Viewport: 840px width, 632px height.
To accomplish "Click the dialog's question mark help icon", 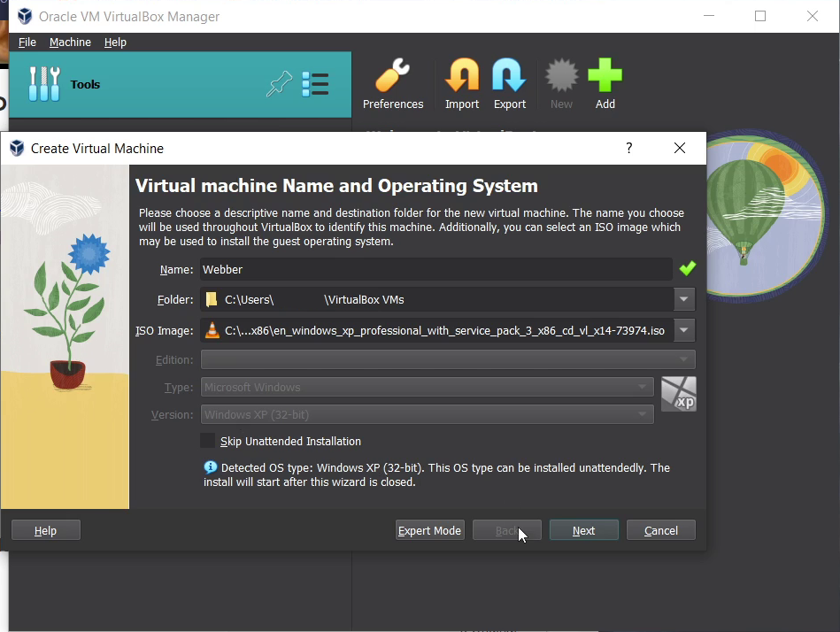I will coord(629,148).
